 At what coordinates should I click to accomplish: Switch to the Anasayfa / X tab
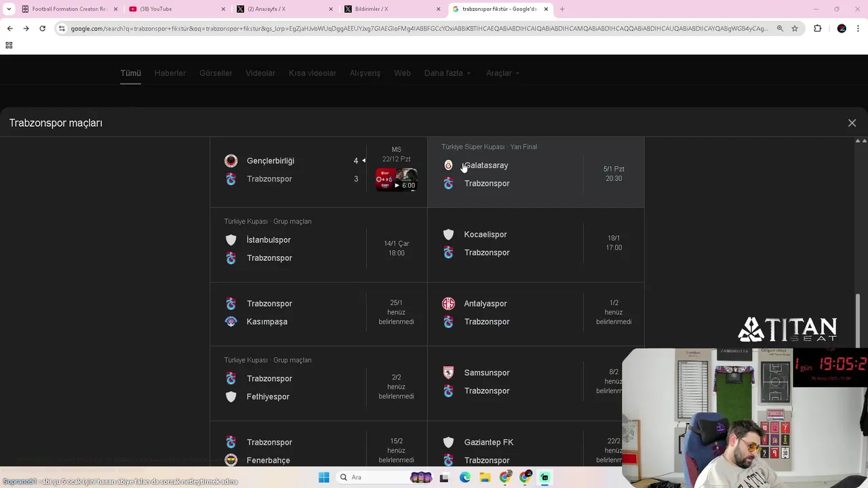(283, 9)
